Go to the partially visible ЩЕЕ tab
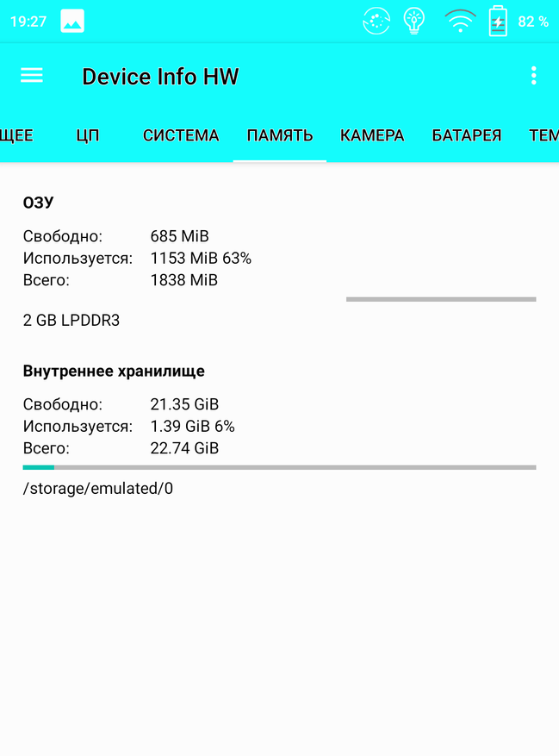The height and width of the screenshot is (756, 559). coord(17,135)
